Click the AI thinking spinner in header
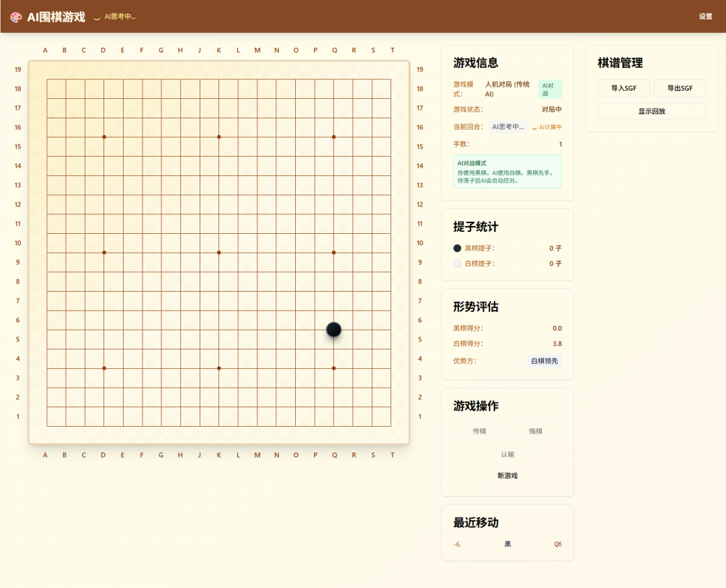Image resolution: width=726 pixels, height=588 pixels. point(97,17)
